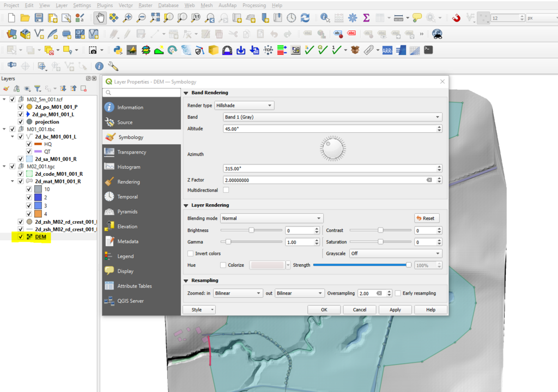Expand the Grayscale dropdown set to Off
The image size is (558, 392).
click(395, 253)
